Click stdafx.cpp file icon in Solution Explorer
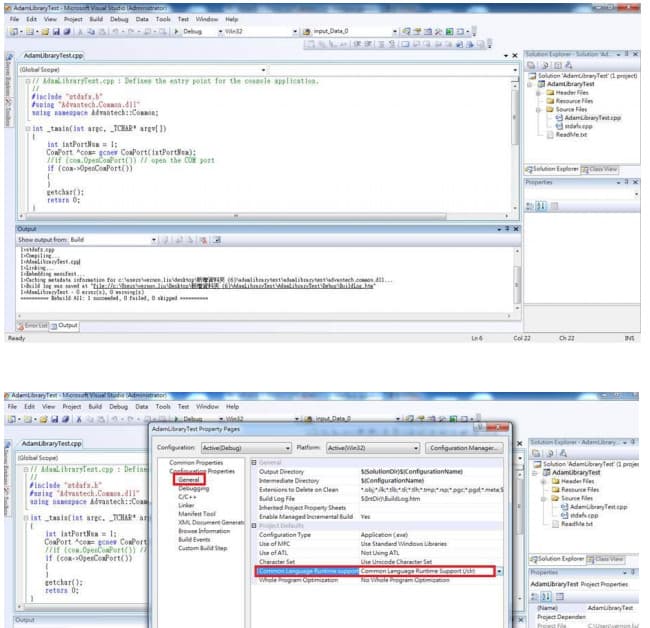Screen dimensions: 650x628 click(557, 126)
